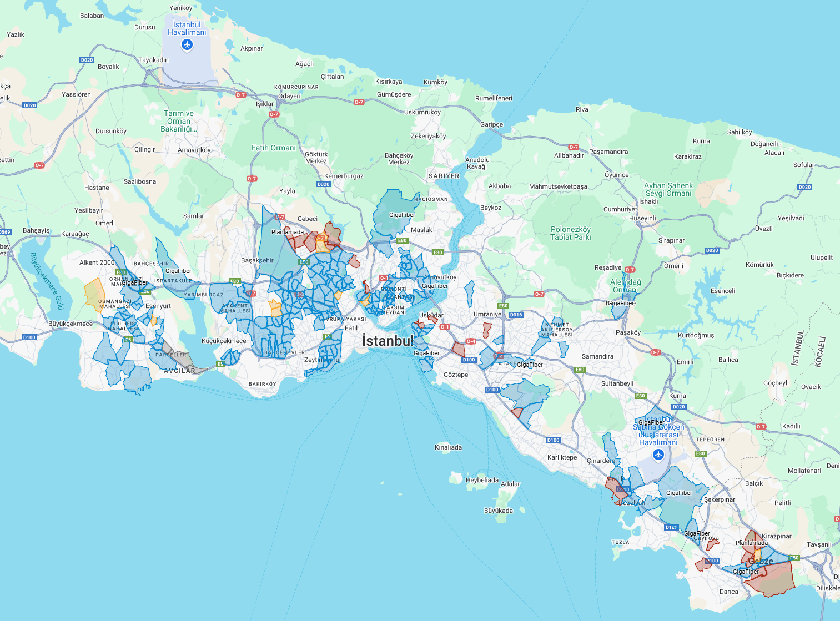
Task: Click the Ümraniye label
Action: 487,314
